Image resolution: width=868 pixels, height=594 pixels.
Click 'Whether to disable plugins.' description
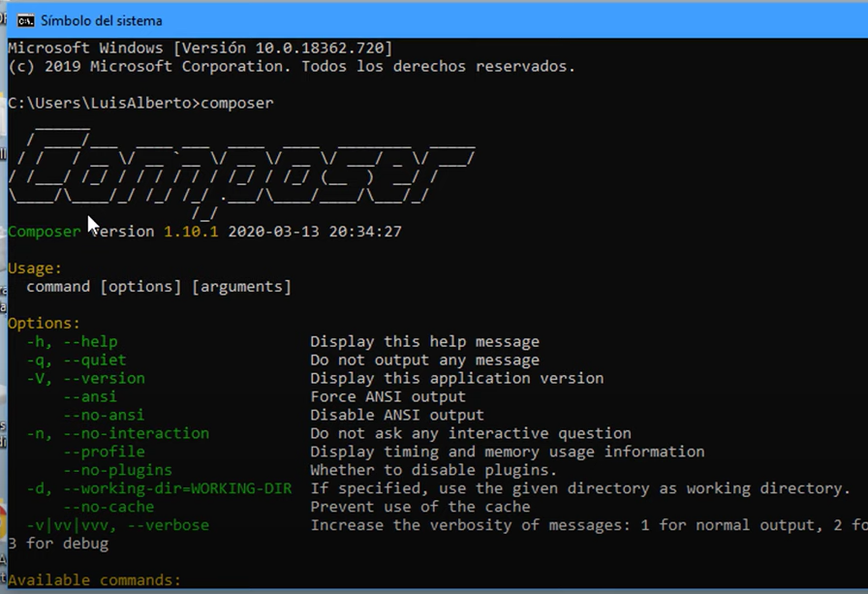(433, 470)
